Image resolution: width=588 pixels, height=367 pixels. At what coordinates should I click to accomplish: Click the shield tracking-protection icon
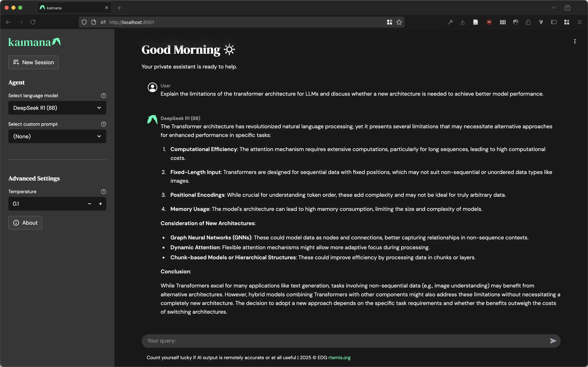pyautogui.click(x=84, y=22)
